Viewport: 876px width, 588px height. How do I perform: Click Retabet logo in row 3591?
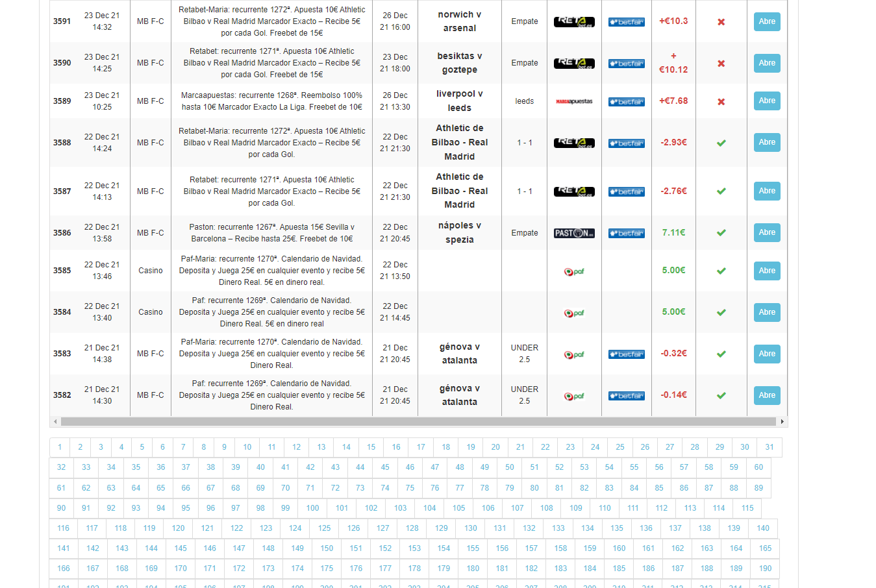pyautogui.click(x=574, y=21)
